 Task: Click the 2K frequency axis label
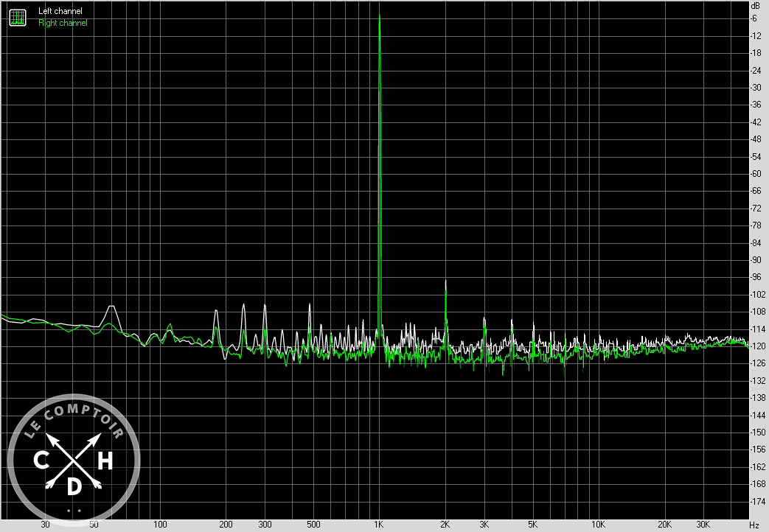[x=445, y=525]
